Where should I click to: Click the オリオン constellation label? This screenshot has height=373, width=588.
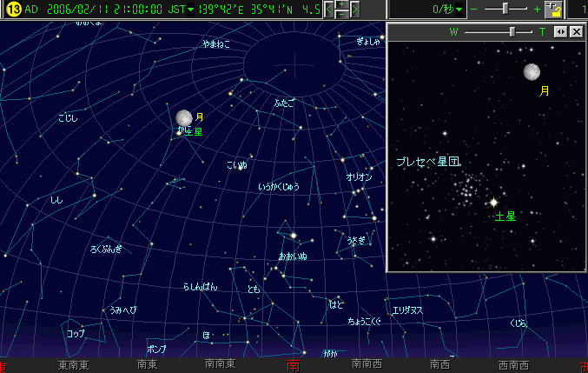tap(359, 177)
